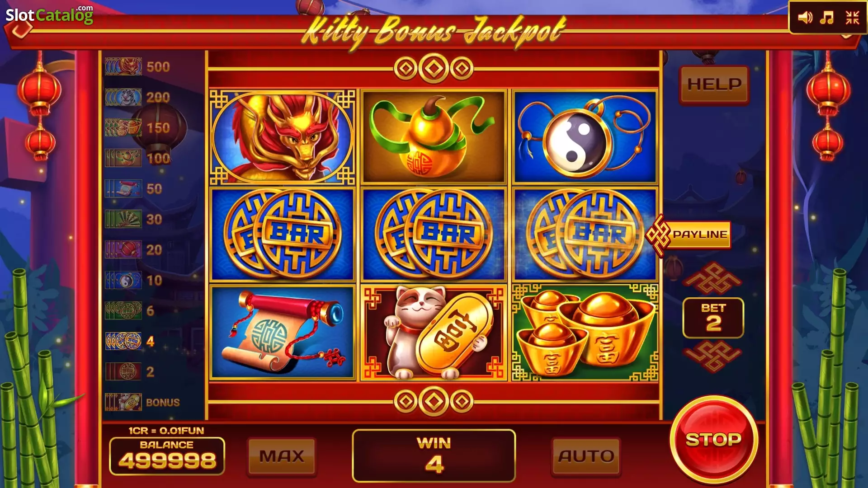
Task: Open the HELP button
Action: (714, 84)
